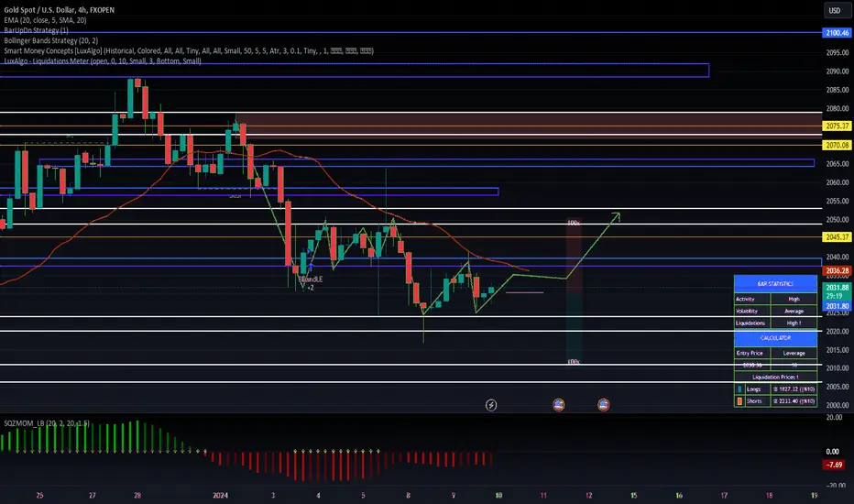Click the Longs liquidation value 1827.32

(x=794, y=389)
